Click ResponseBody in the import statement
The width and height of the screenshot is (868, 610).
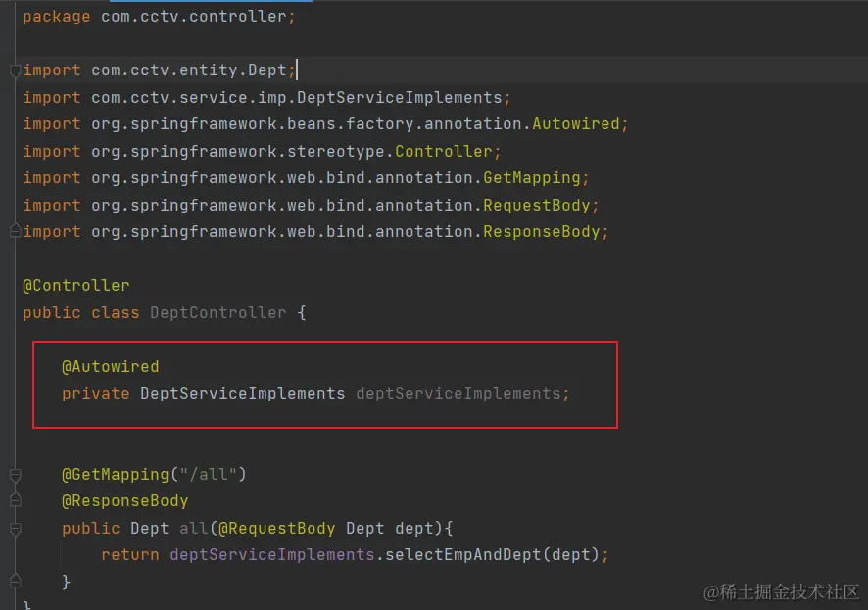pos(542,232)
